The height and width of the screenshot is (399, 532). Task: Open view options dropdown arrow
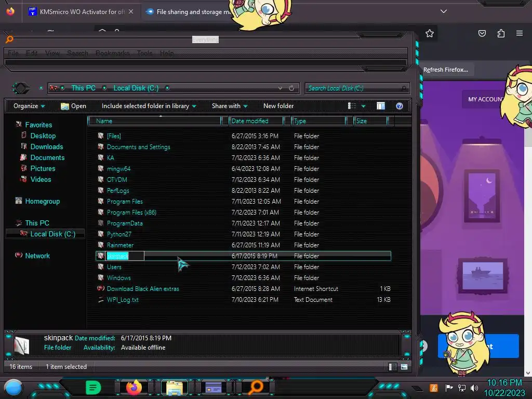[x=363, y=106]
